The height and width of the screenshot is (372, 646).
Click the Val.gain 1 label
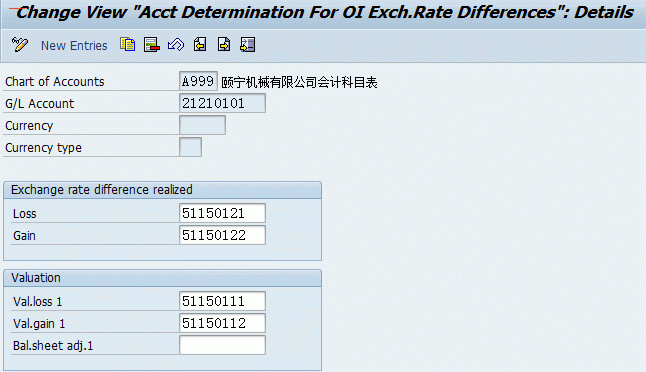tap(39, 324)
